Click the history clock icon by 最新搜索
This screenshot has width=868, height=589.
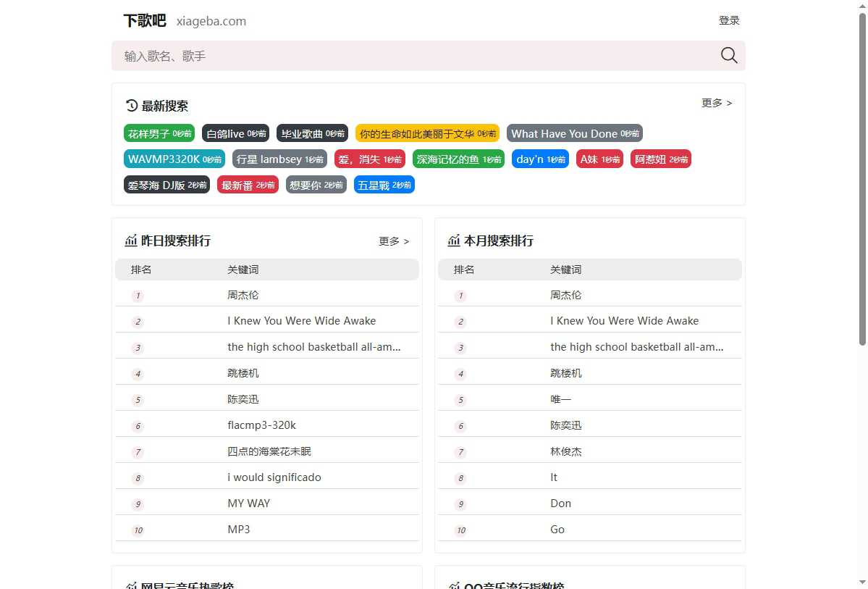[x=131, y=105]
